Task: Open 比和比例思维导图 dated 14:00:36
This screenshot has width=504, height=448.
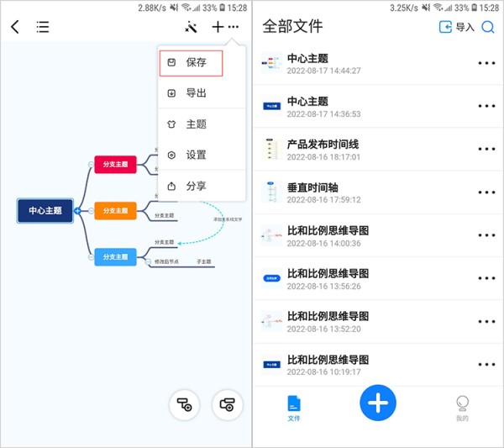Action: tap(378, 235)
